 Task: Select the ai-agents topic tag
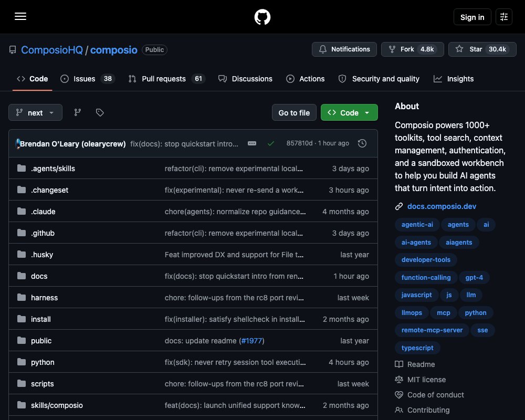click(x=416, y=242)
